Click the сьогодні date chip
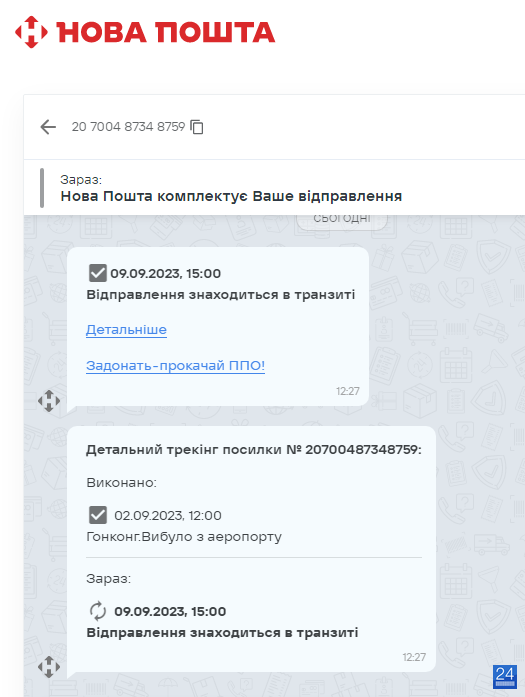525x697 pixels. pos(342,220)
